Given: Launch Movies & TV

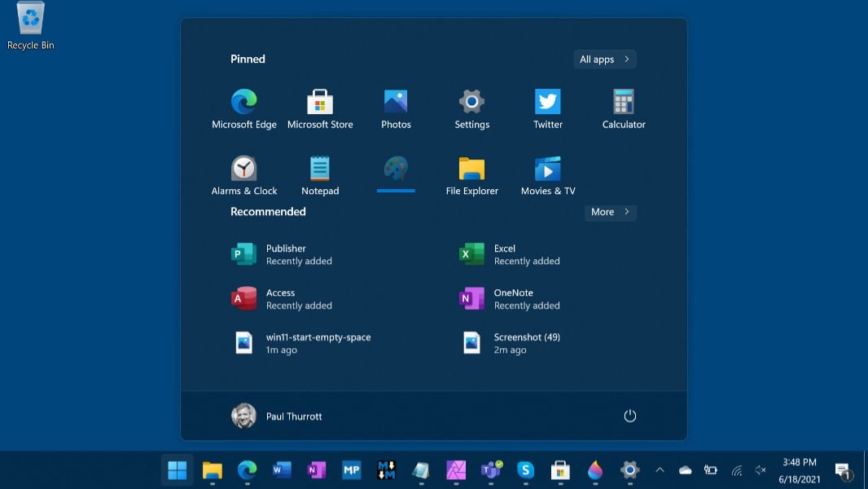Looking at the screenshot, I should pyautogui.click(x=547, y=175).
